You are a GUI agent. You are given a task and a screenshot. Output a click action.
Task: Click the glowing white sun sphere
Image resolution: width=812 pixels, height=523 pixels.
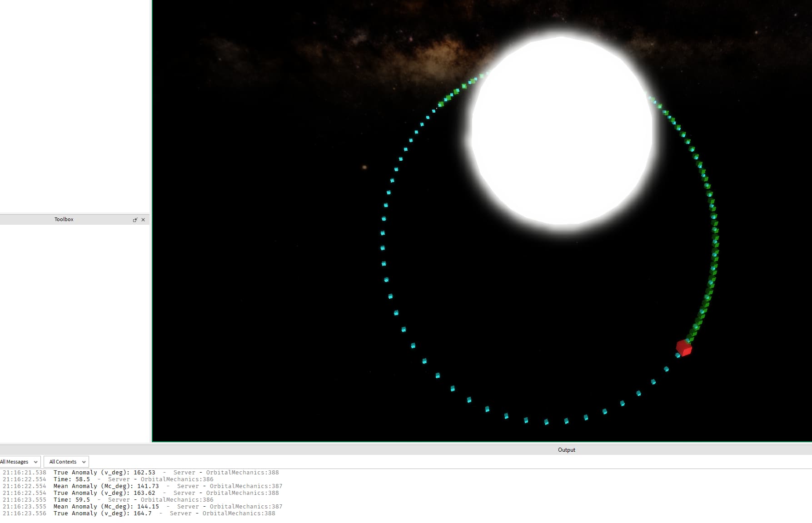click(562, 130)
